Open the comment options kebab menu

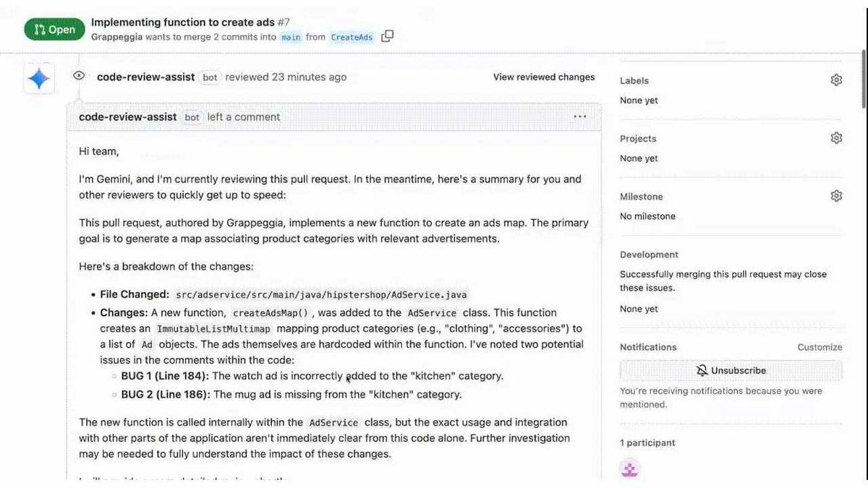(579, 116)
